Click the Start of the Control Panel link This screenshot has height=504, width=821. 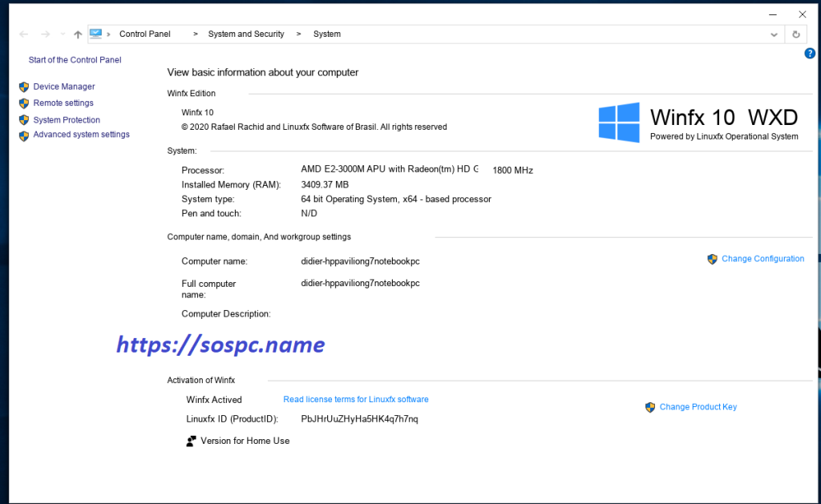pos(75,59)
